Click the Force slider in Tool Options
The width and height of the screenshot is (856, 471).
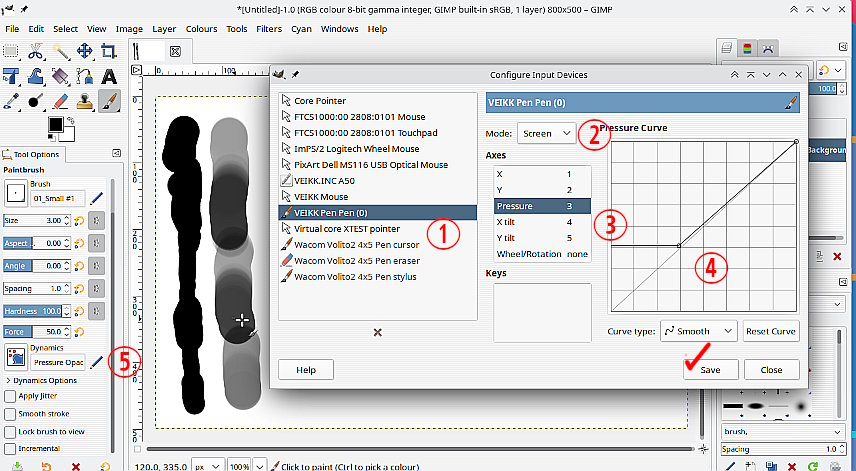(37, 331)
